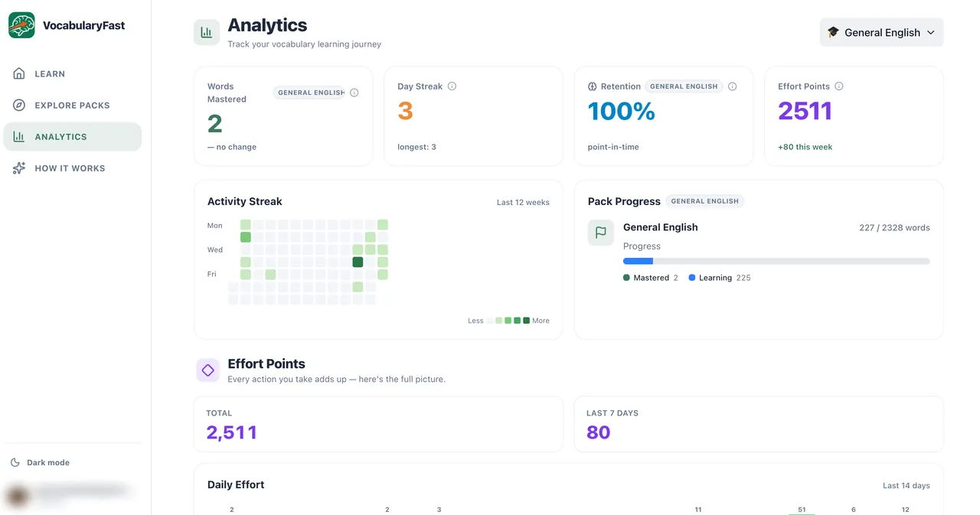Click the '— no change' text
Image resolution: width=980 pixels, height=515 pixels.
pos(232,147)
